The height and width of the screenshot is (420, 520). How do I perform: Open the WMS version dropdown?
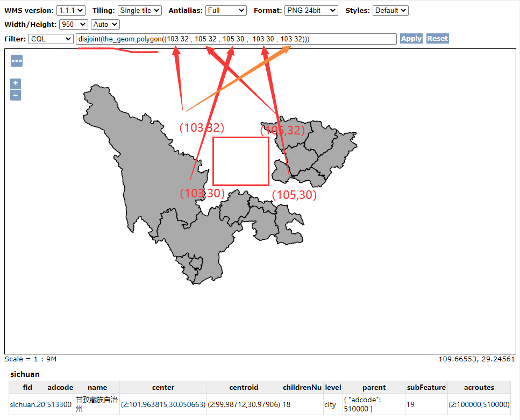coord(70,10)
